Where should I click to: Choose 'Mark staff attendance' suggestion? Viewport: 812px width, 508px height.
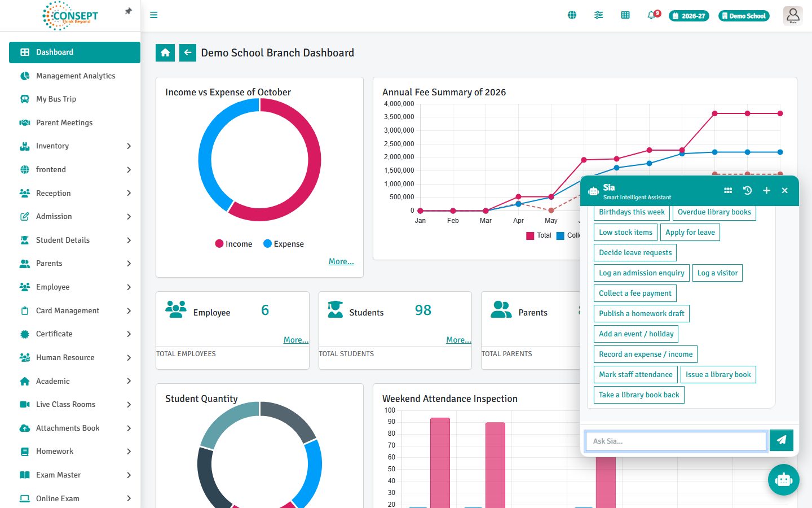click(636, 375)
